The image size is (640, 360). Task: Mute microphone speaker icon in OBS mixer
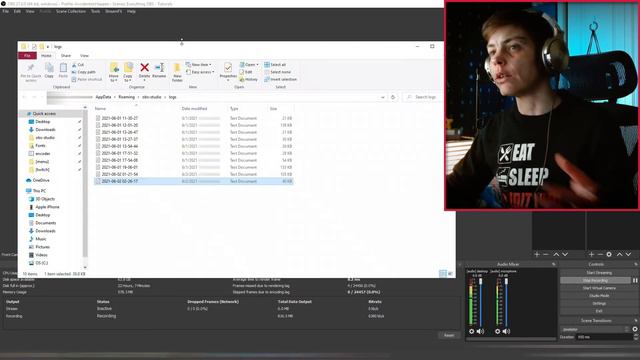[x=507, y=331]
